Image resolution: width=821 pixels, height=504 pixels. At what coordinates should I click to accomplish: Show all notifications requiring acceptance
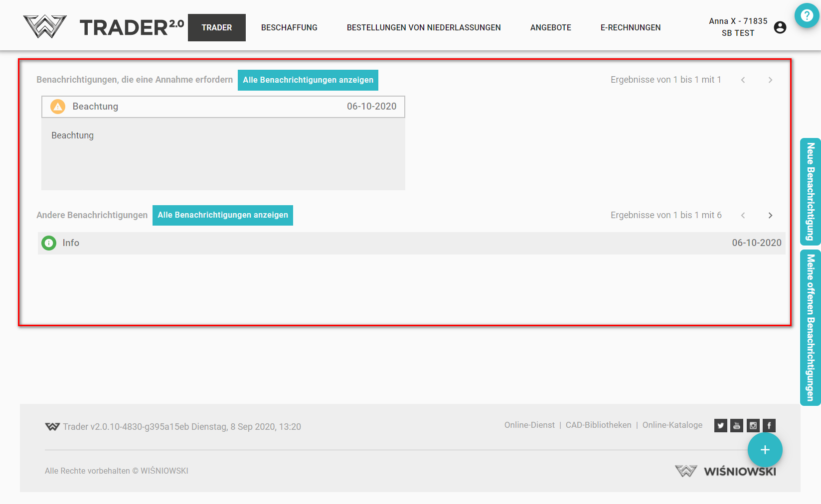(308, 80)
